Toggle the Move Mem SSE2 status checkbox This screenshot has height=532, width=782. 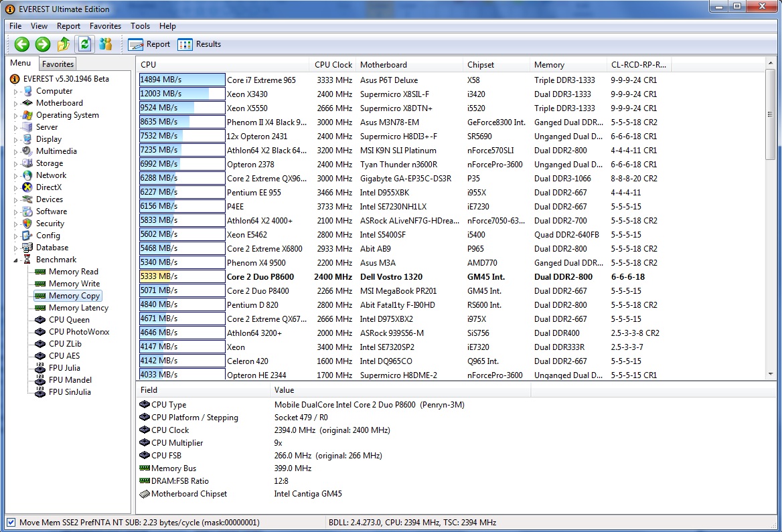coord(11,523)
